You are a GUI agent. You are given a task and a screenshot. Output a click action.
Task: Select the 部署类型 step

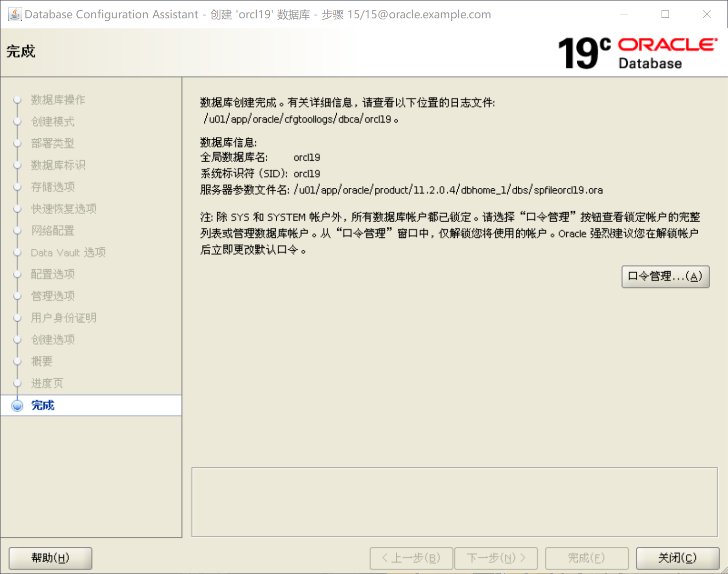tap(53, 143)
